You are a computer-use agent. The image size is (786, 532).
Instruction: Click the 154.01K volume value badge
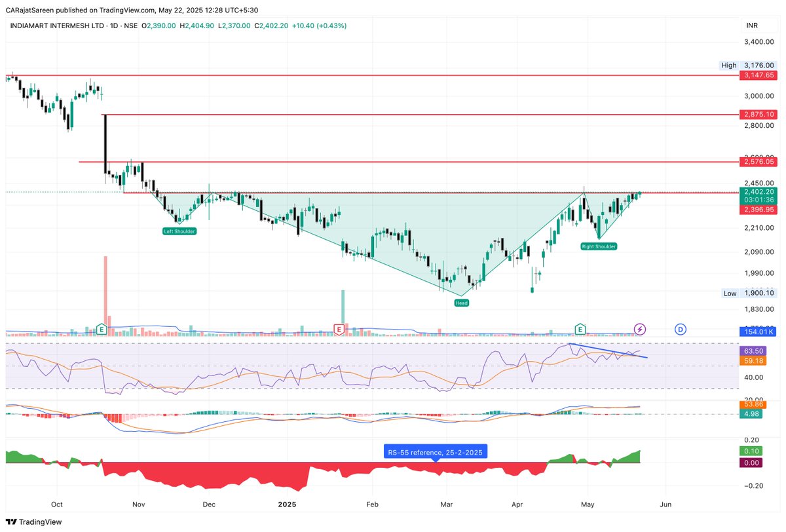[758, 332]
